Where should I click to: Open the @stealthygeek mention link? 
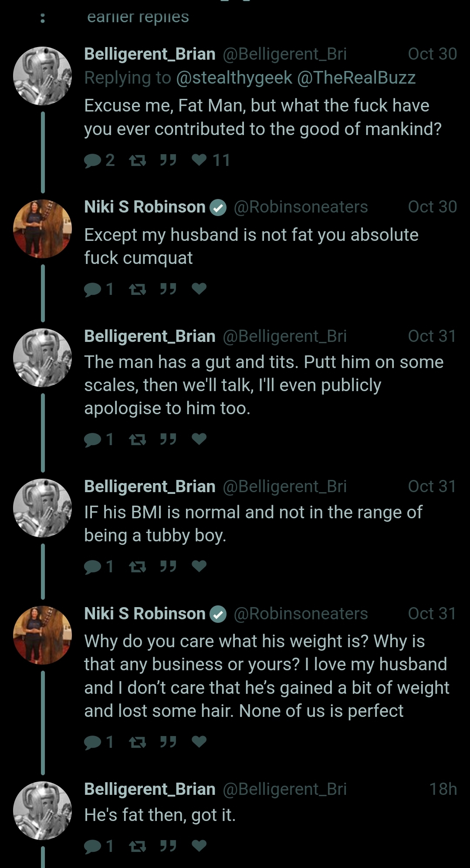[234, 78]
